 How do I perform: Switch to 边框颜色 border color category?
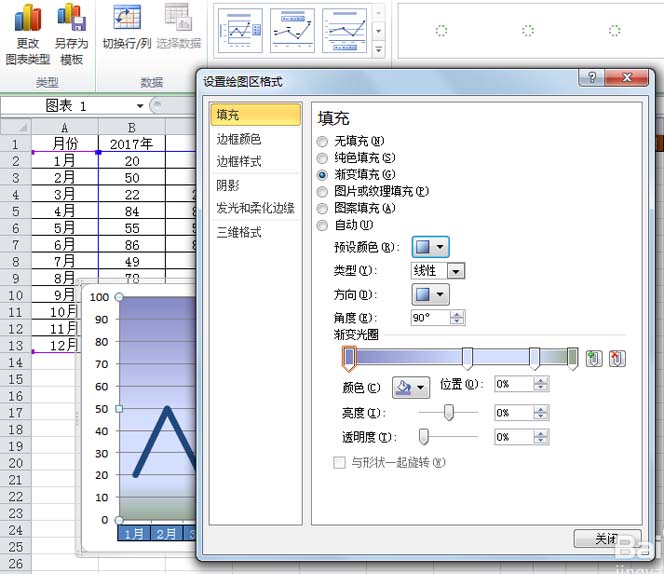point(239,139)
